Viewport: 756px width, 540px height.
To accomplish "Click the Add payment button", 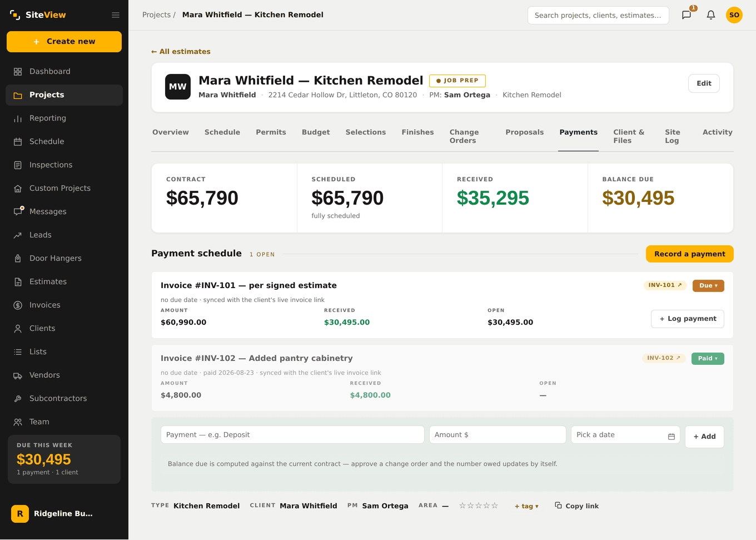I will [x=704, y=437].
